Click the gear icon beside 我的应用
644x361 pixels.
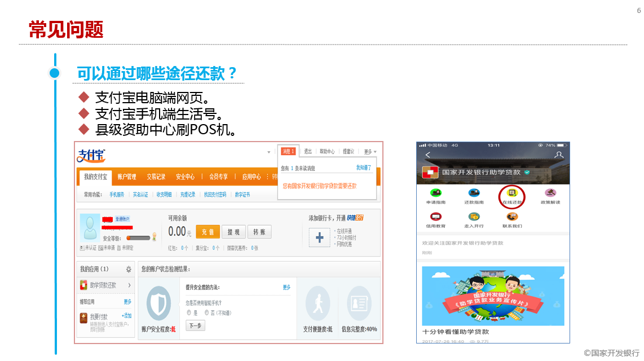[129, 270]
